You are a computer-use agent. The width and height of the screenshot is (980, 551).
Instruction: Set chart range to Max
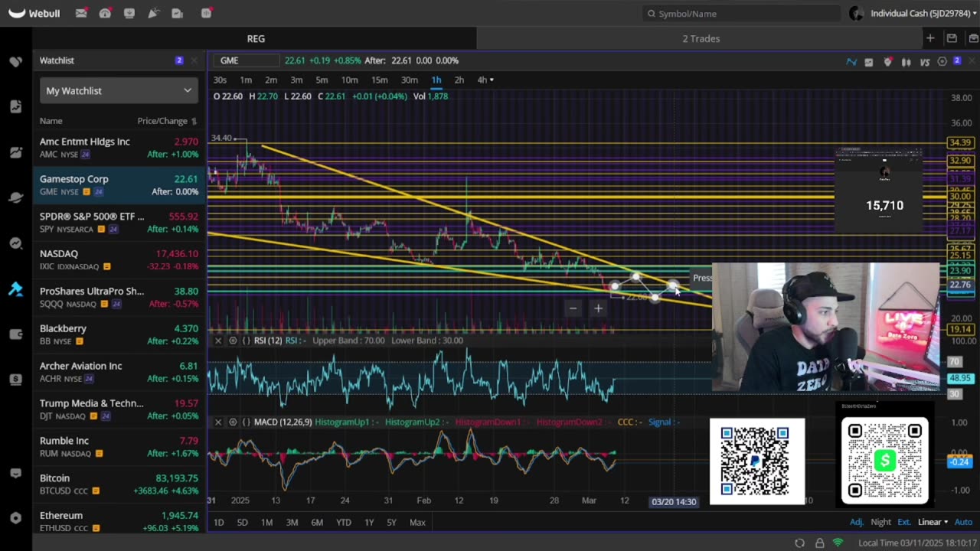[x=417, y=522]
